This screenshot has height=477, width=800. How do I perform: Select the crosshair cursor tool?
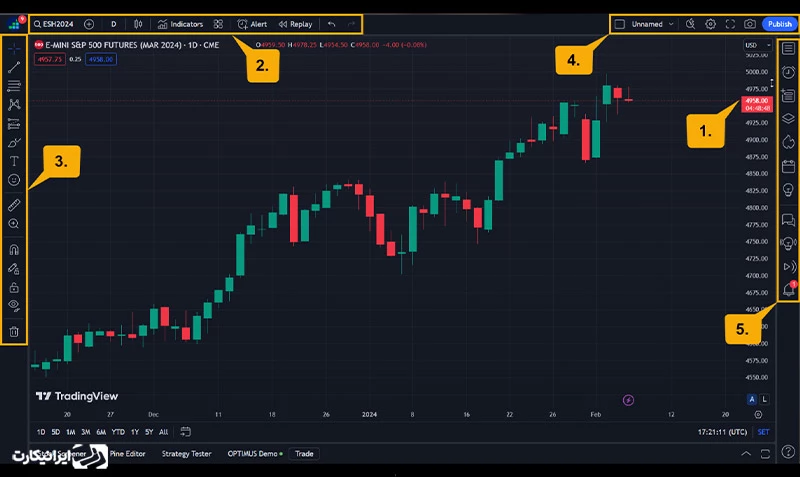coord(14,48)
